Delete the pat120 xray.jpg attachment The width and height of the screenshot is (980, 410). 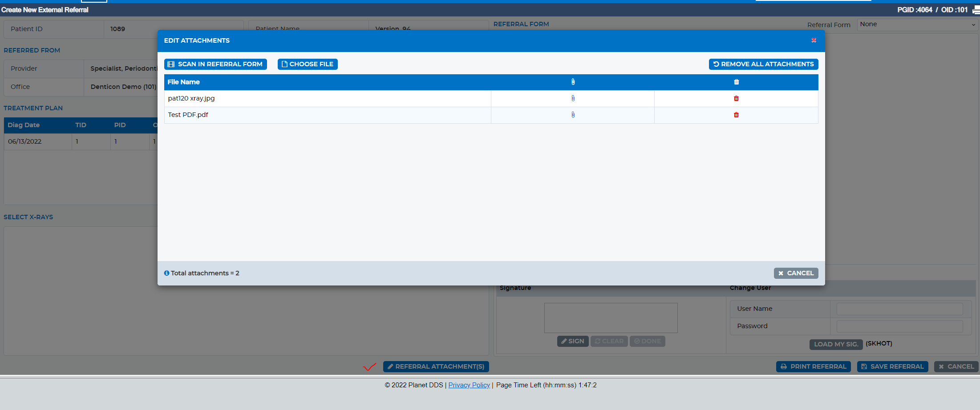tap(736, 98)
